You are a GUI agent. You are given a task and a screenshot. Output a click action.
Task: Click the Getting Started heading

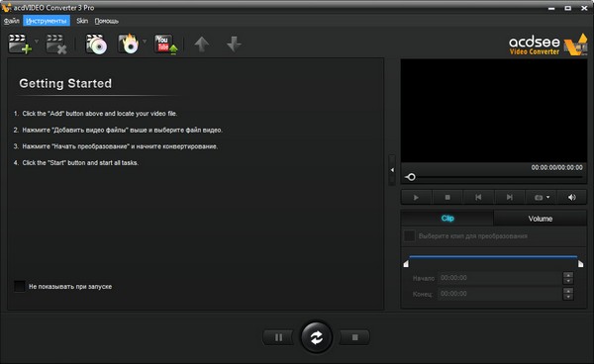point(65,83)
